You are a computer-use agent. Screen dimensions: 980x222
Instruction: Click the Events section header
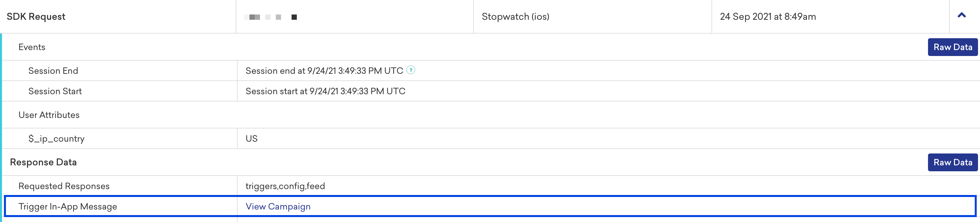click(32, 47)
